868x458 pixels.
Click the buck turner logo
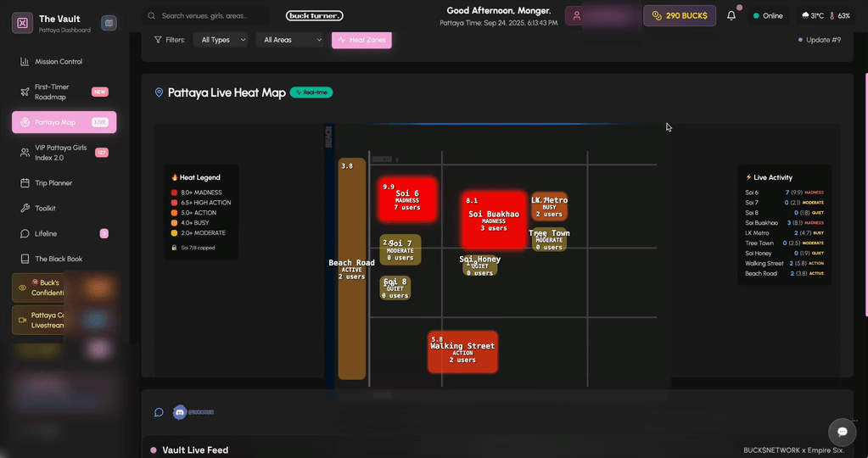315,15
